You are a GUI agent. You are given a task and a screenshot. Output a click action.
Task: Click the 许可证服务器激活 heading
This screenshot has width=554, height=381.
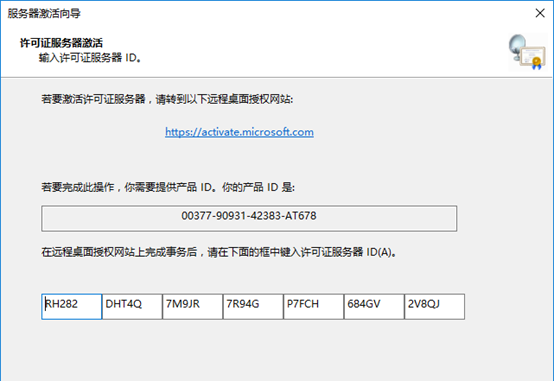click(61, 43)
